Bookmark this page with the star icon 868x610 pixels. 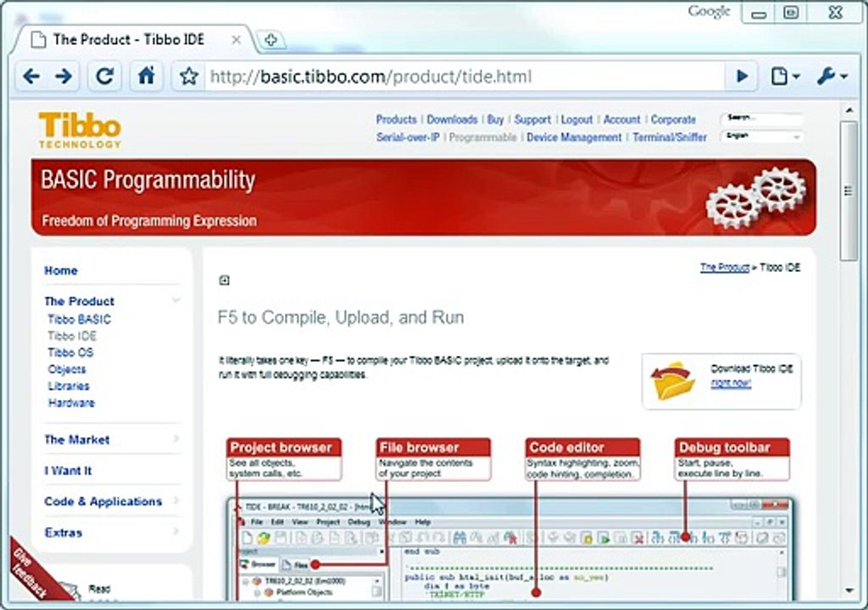coord(189,76)
